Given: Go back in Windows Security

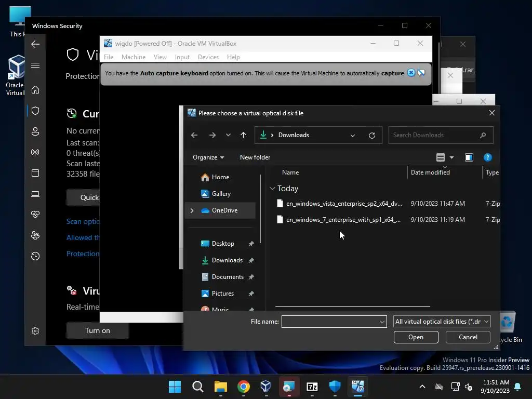Looking at the screenshot, I should point(35,44).
